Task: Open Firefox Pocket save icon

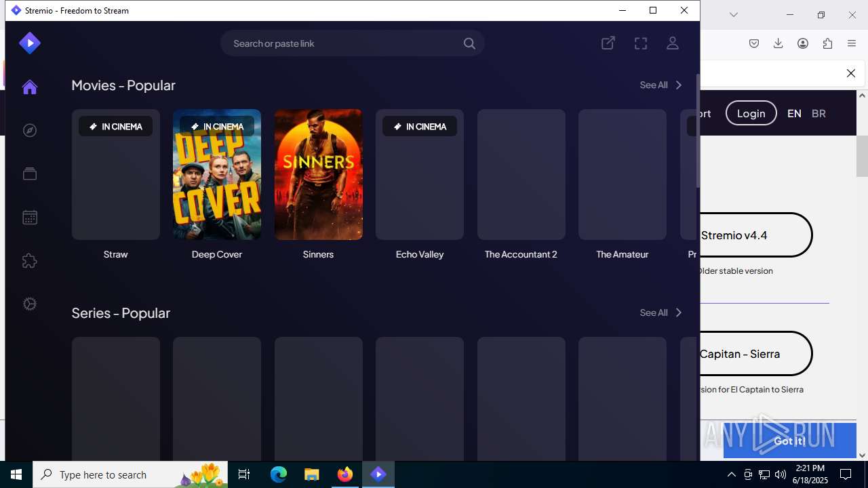Action: coord(754,43)
